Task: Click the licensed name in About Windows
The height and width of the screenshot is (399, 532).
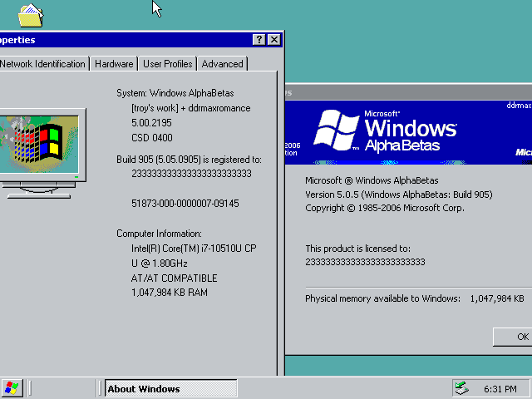Action: click(x=365, y=262)
